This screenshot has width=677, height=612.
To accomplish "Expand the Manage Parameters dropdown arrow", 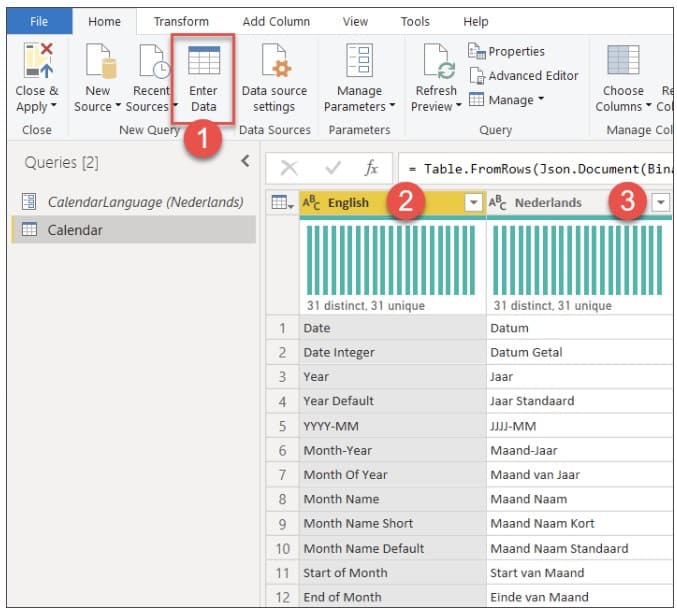I will pyautogui.click(x=392, y=105).
